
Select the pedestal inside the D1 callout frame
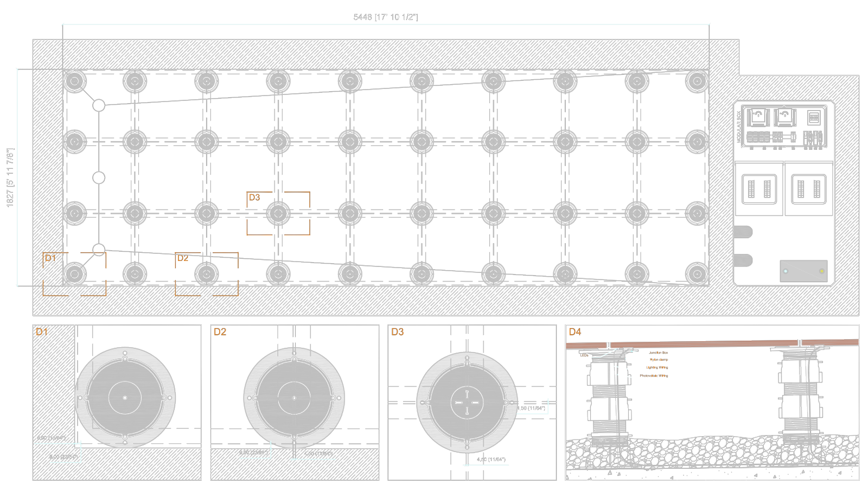point(75,274)
